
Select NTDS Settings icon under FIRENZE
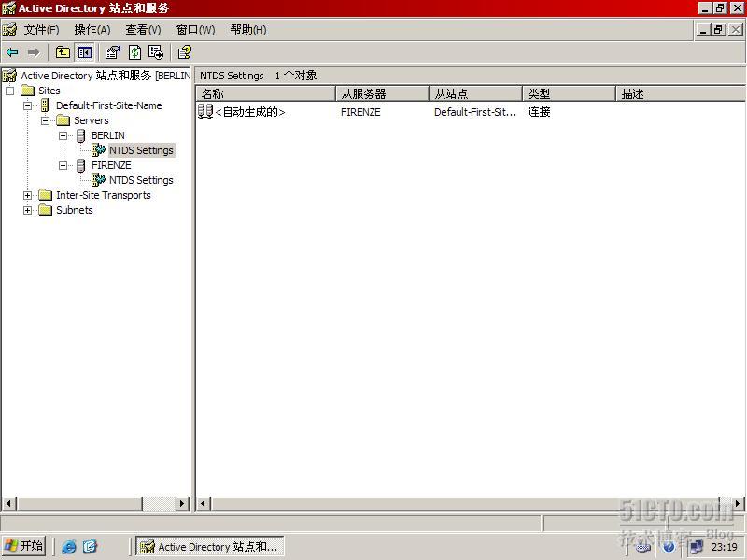(98, 180)
